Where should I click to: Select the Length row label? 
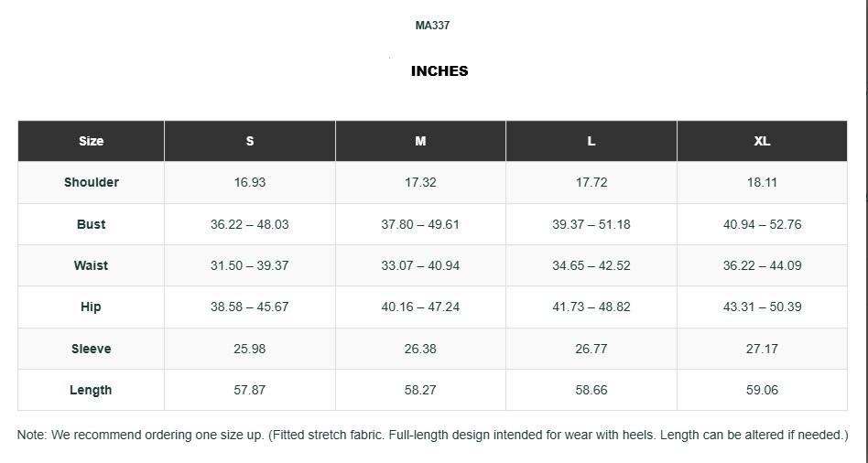click(91, 390)
